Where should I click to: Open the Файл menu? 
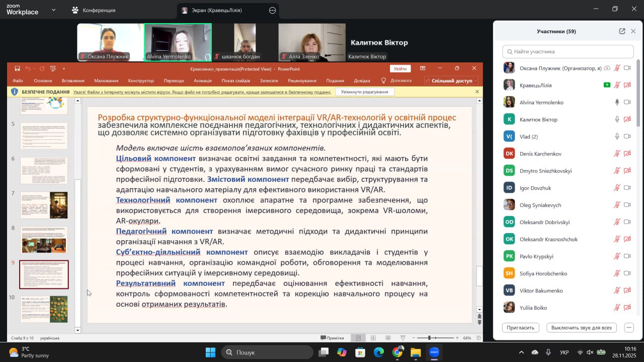point(18,81)
